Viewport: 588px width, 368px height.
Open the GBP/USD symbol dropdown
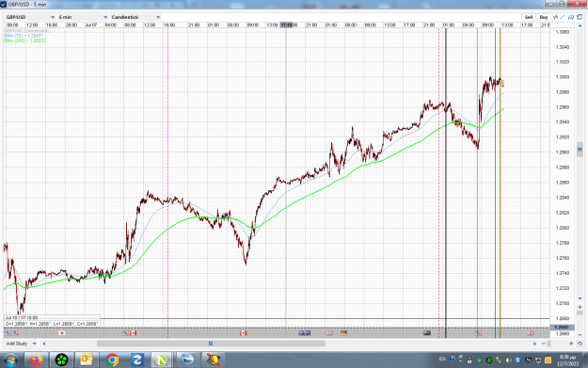30,17
